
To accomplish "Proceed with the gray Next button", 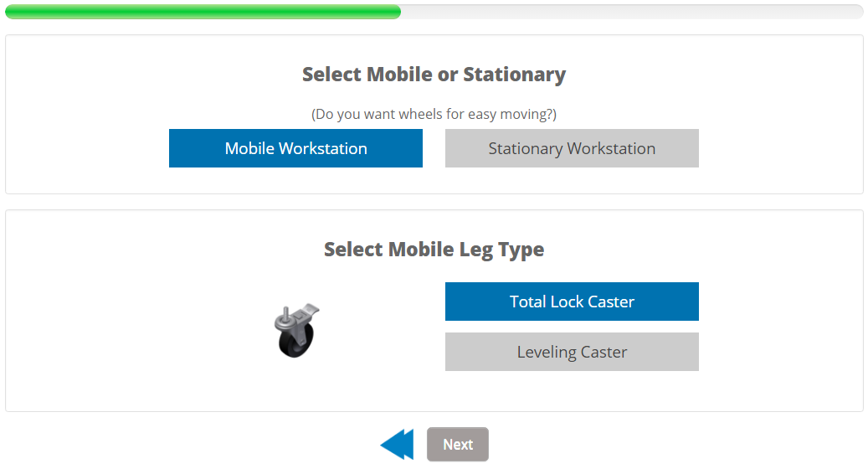I will (458, 444).
